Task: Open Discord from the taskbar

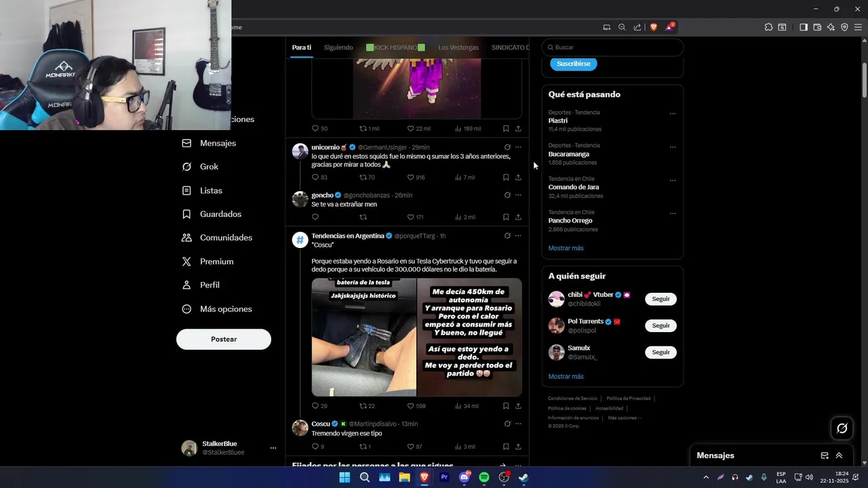Action: pyautogui.click(x=465, y=477)
